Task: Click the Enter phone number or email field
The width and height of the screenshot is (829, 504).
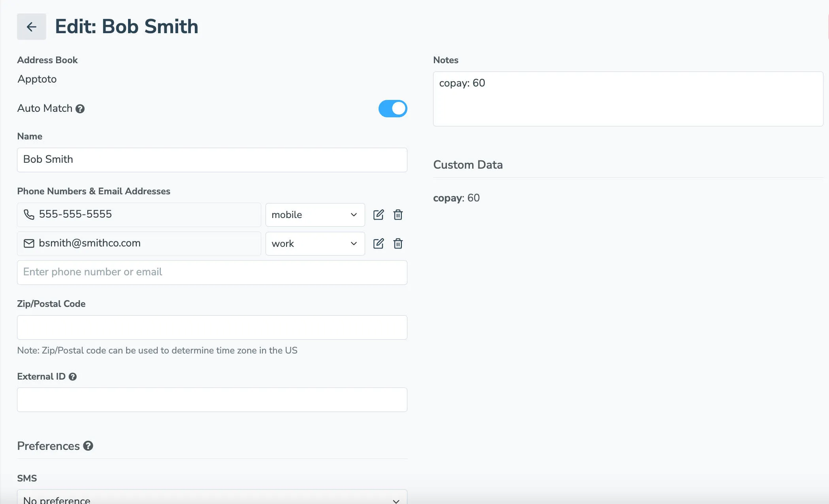Action: click(x=212, y=272)
